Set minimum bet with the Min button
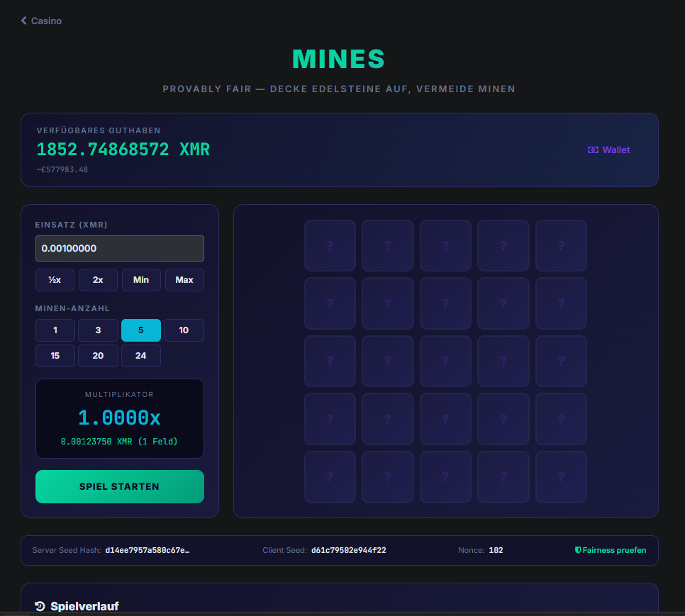 (x=141, y=280)
